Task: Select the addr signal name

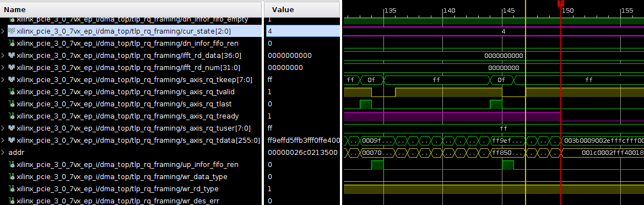Action: tap(16, 152)
